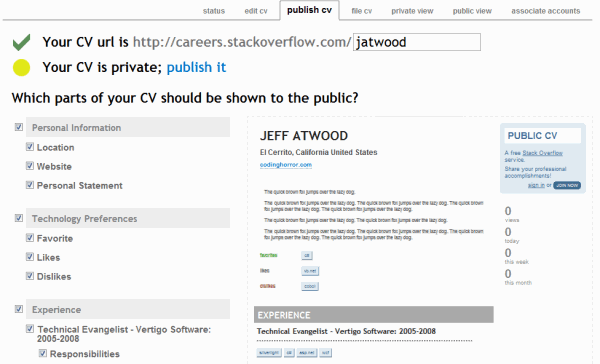Image resolution: width=600 pixels, height=364 pixels.
Task: Click the JOIN NOW button in Public CV box
Action: tap(567, 185)
